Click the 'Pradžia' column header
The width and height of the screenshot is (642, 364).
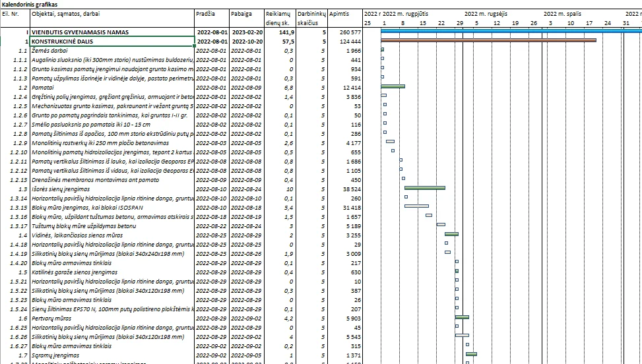[x=206, y=13]
